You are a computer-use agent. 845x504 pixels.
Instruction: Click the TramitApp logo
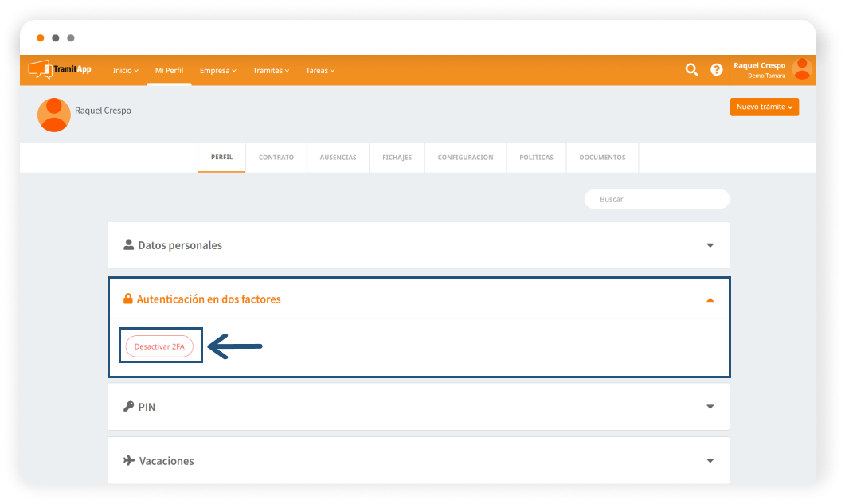[60, 70]
